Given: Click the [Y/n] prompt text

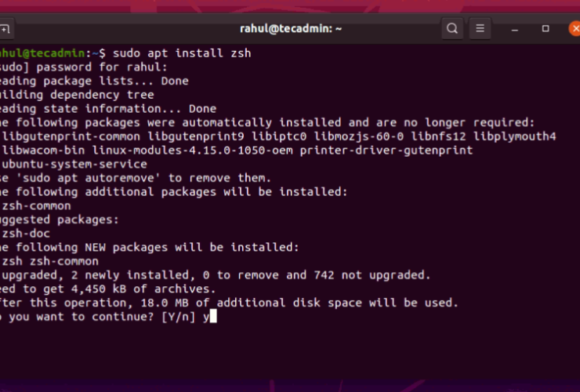Looking at the screenshot, I should (x=179, y=317).
